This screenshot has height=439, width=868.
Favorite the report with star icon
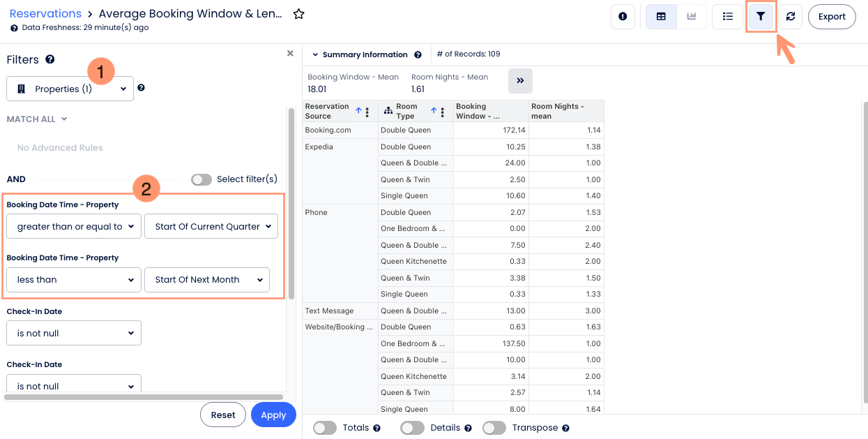[298, 14]
